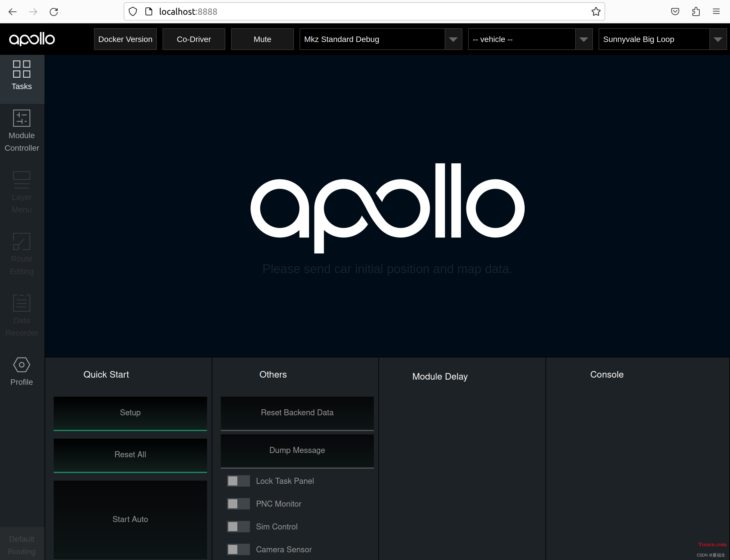Click the Co-Driver button
Viewport: 730px width, 560px height.
194,39
